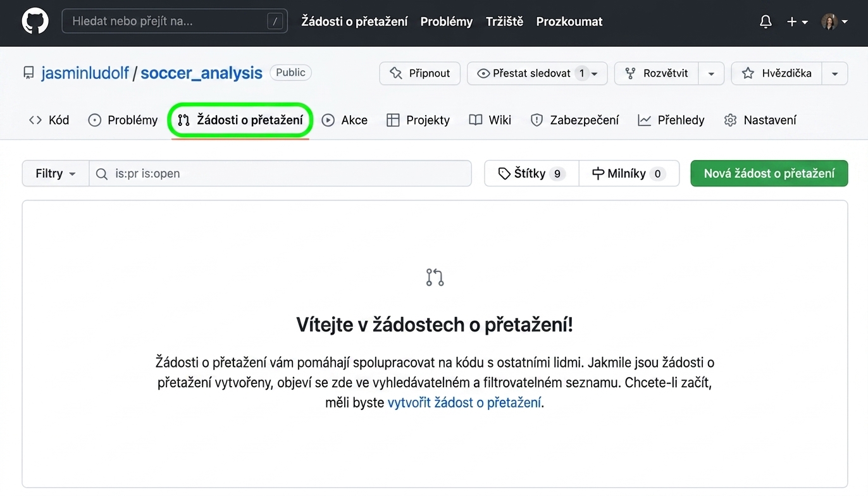This screenshot has width=868, height=496.
Task: Fork repository with Rozvětvit button
Action: point(657,73)
